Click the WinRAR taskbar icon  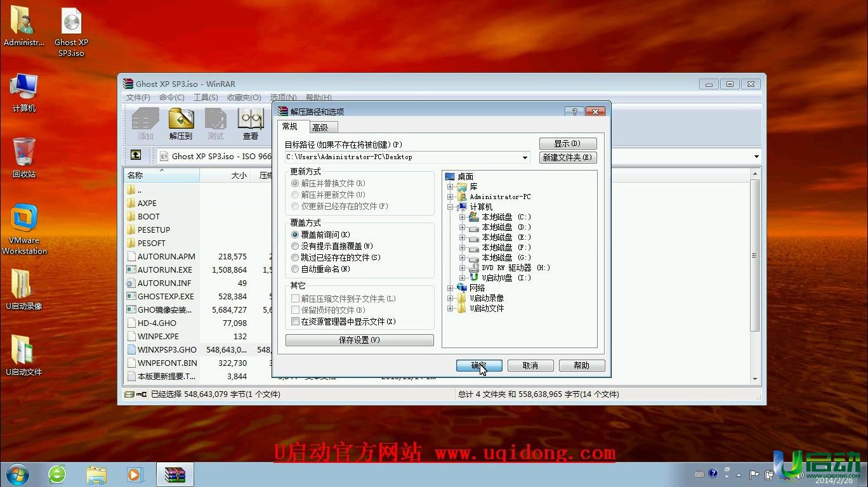coord(174,474)
